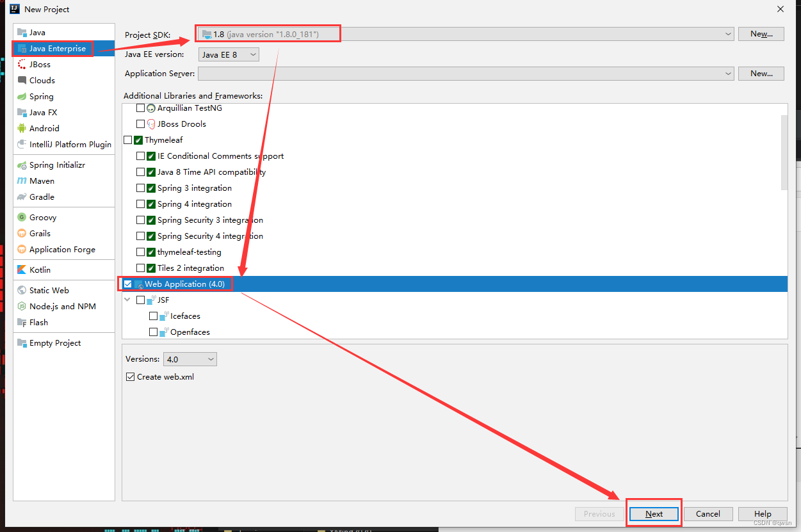This screenshot has width=801, height=532.
Task: Click the Spring Initializr icon
Action: coord(22,165)
